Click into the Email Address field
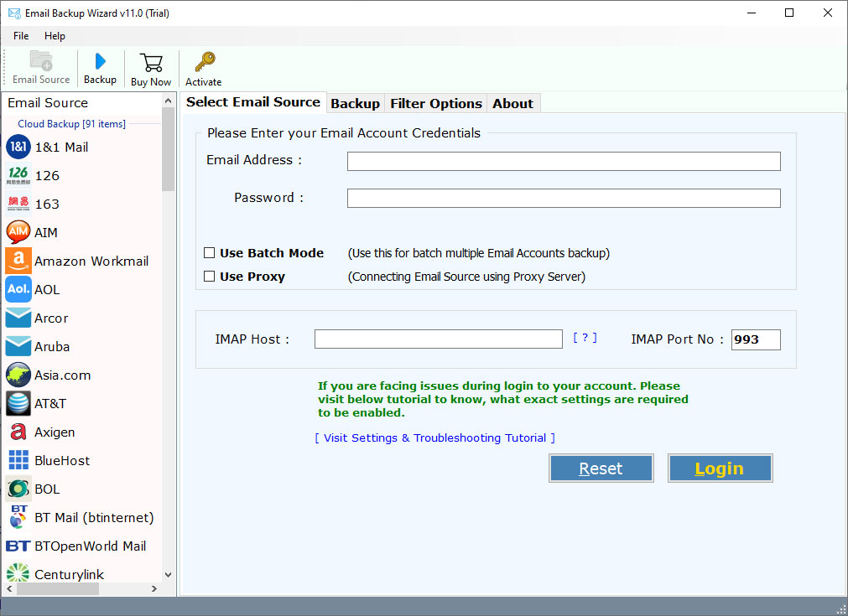Image resolution: width=848 pixels, height=616 pixels. coord(564,161)
